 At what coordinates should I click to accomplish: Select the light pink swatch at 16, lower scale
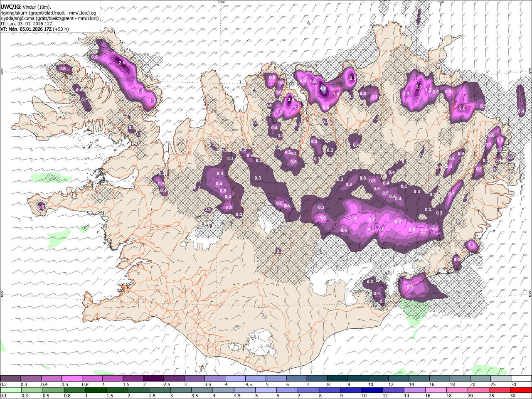436,390
